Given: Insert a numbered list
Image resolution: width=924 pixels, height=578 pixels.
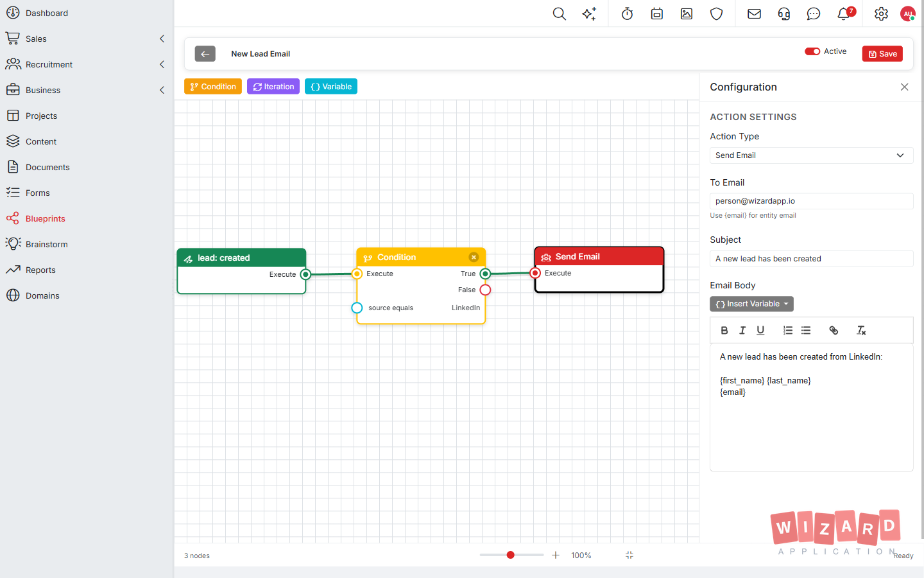Looking at the screenshot, I should [x=788, y=330].
